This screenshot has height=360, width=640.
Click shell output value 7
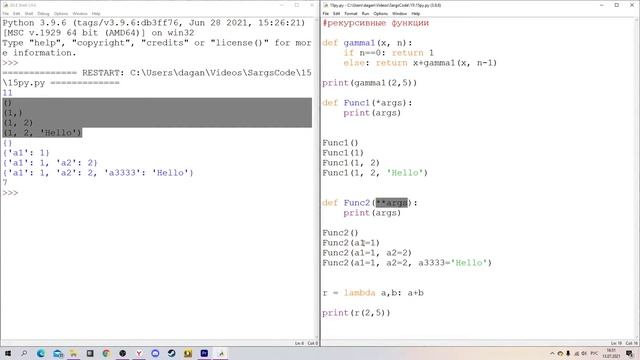(x=5, y=182)
